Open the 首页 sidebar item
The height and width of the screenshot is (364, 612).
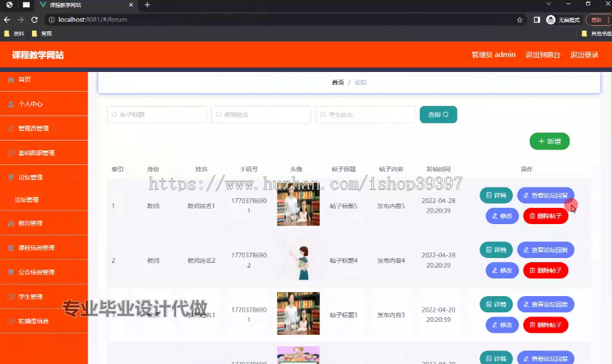pos(44,79)
